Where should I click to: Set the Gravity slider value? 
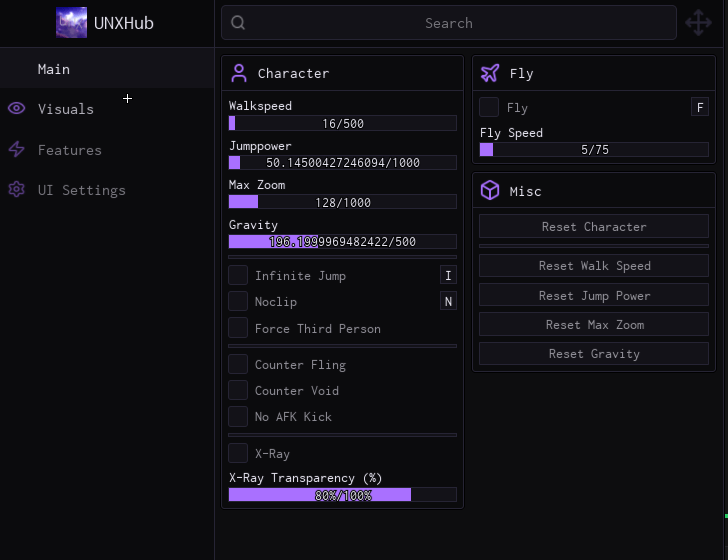[x=343, y=241]
